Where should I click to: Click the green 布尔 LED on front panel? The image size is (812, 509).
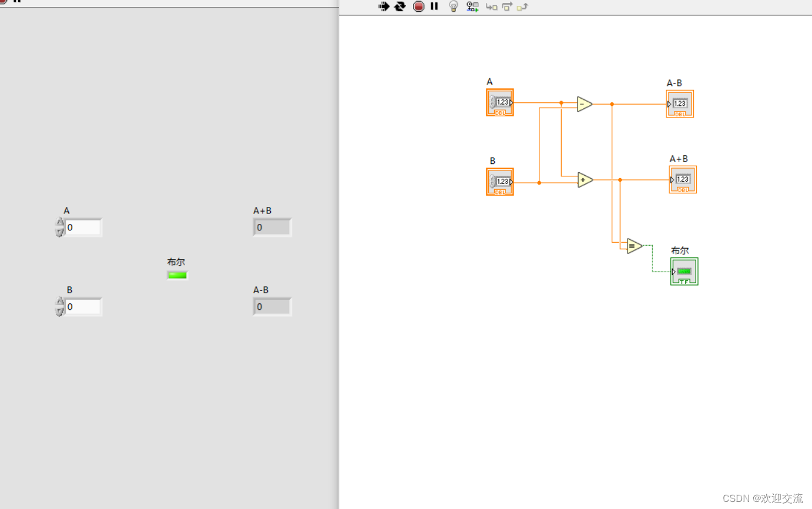[x=177, y=275]
